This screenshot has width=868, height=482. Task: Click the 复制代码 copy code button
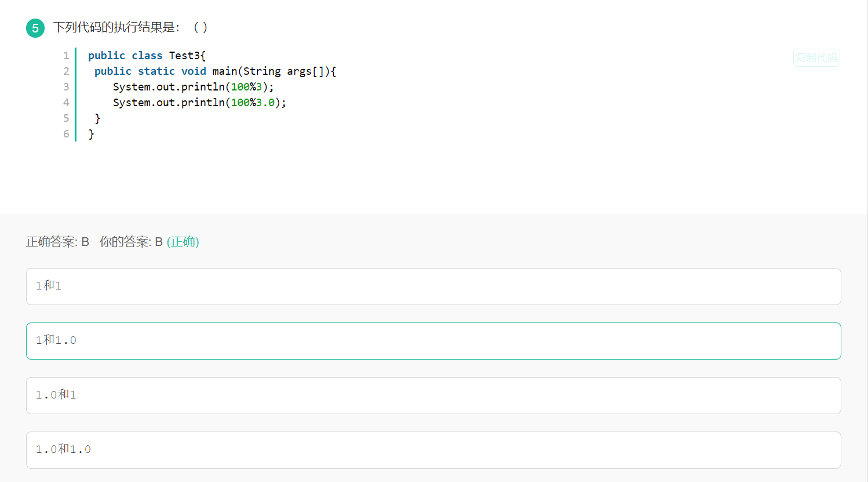coord(816,57)
